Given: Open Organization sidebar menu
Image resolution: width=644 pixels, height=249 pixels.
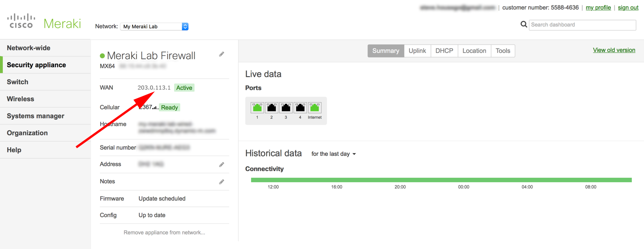Looking at the screenshot, I should pyautogui.click(x=45, y=133).
